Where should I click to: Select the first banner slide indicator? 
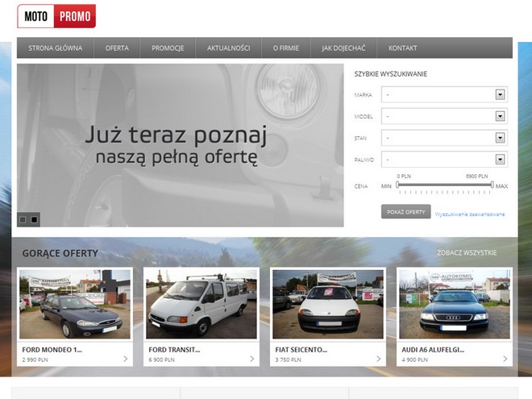coord(23,219)
